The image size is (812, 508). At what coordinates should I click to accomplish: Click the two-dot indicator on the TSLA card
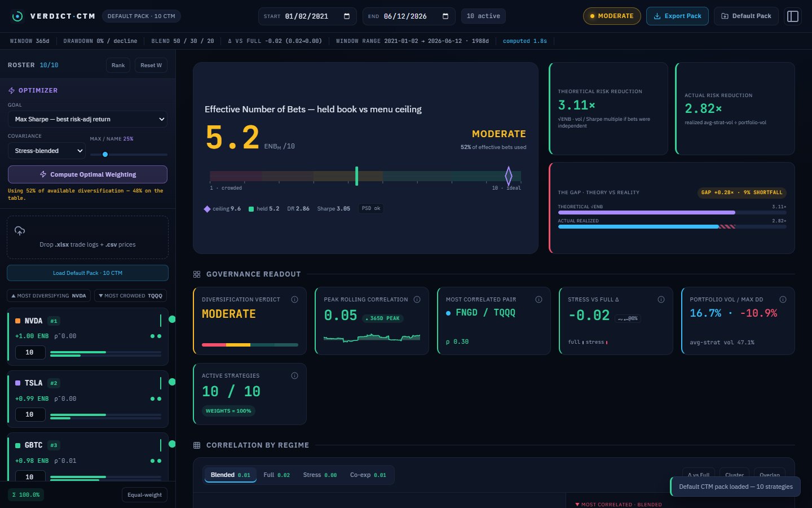point(156,399)
